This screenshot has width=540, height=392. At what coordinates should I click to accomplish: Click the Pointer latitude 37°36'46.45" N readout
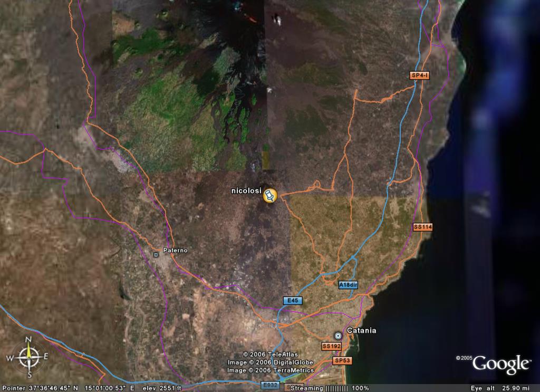point(40,388)
